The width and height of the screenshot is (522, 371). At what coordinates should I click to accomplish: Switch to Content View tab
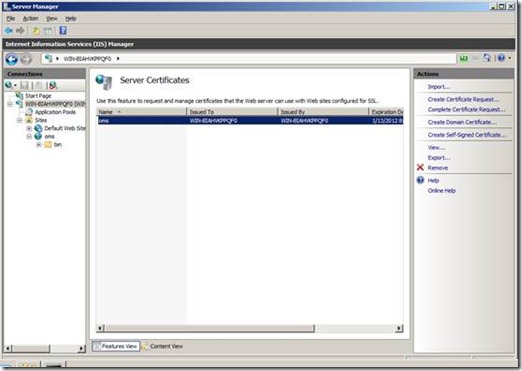[163, 346]
